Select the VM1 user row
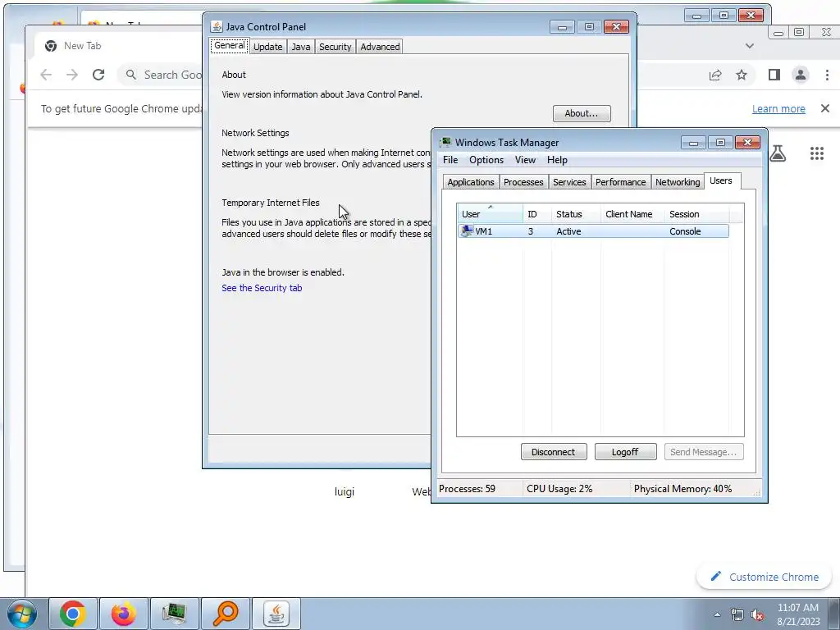 pos(593,231)
